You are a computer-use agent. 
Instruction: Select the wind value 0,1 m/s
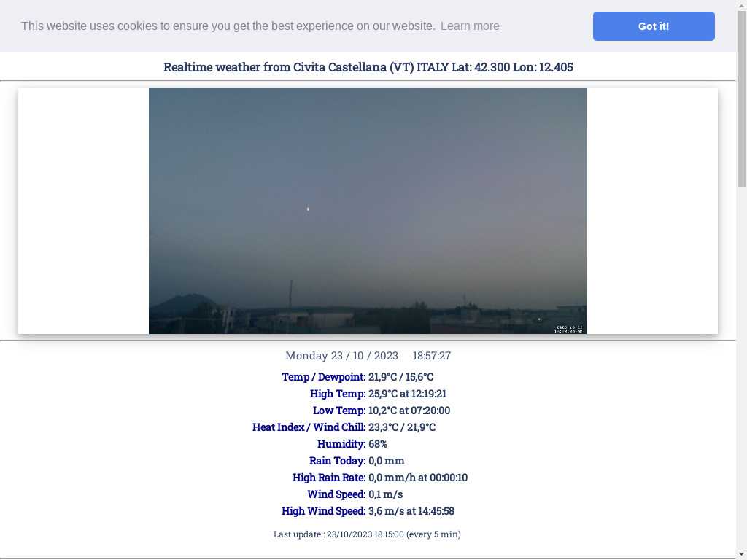[x=385, y=494]
